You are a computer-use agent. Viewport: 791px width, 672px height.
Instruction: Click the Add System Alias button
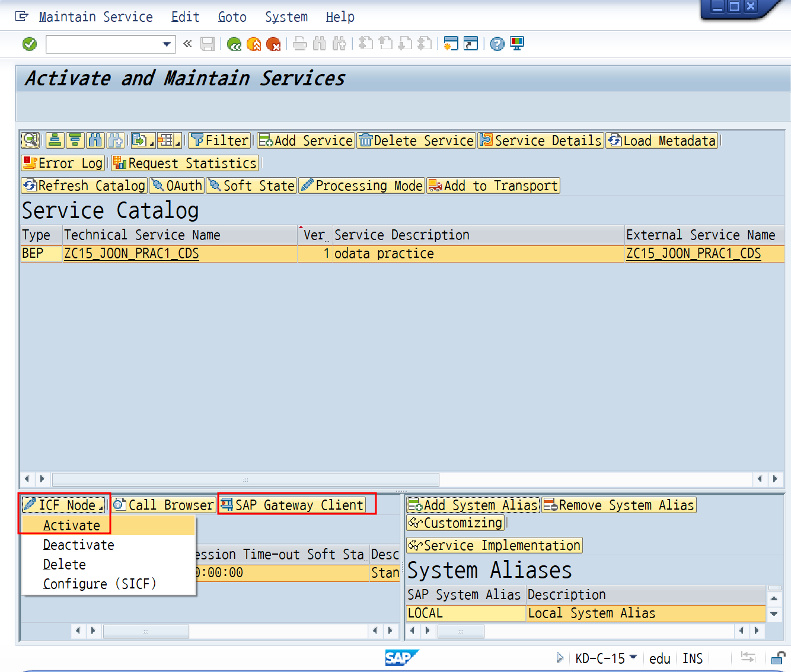coord(473,505)
